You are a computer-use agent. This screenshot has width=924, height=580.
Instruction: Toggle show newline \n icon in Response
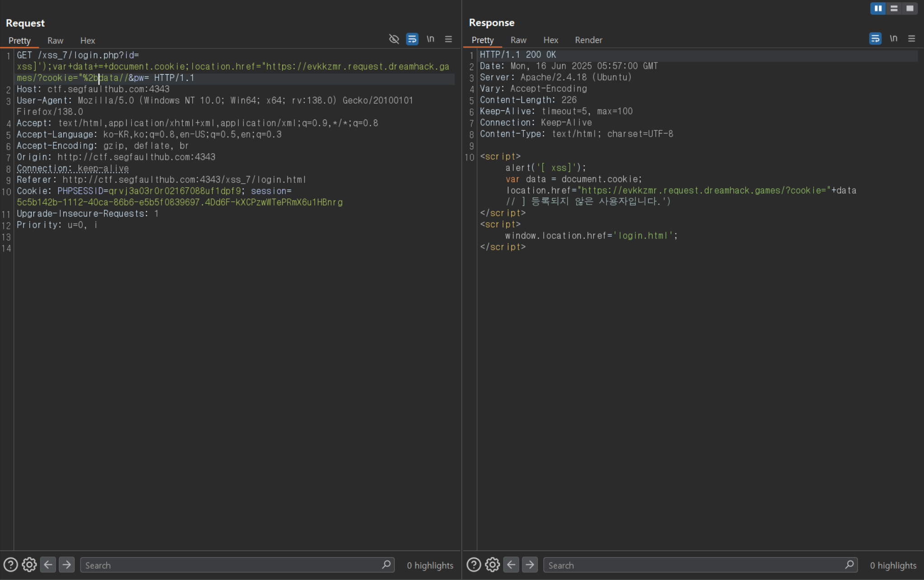tap(893, 38)
